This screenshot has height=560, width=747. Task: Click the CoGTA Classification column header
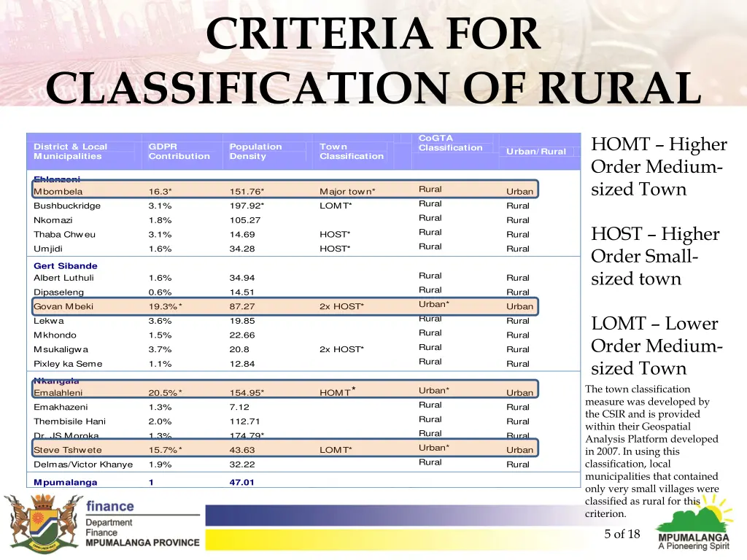[450, 143]
